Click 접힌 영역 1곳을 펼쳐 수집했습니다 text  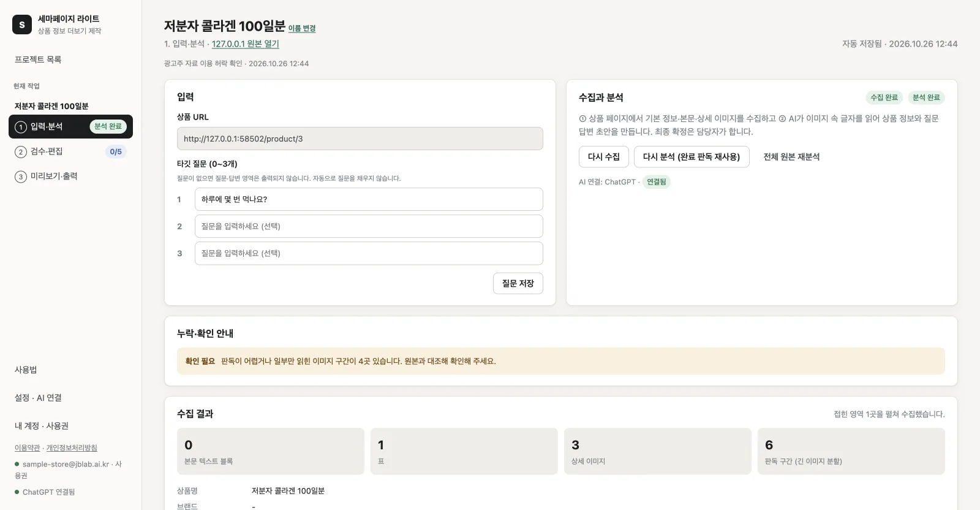tap(889, 414)
